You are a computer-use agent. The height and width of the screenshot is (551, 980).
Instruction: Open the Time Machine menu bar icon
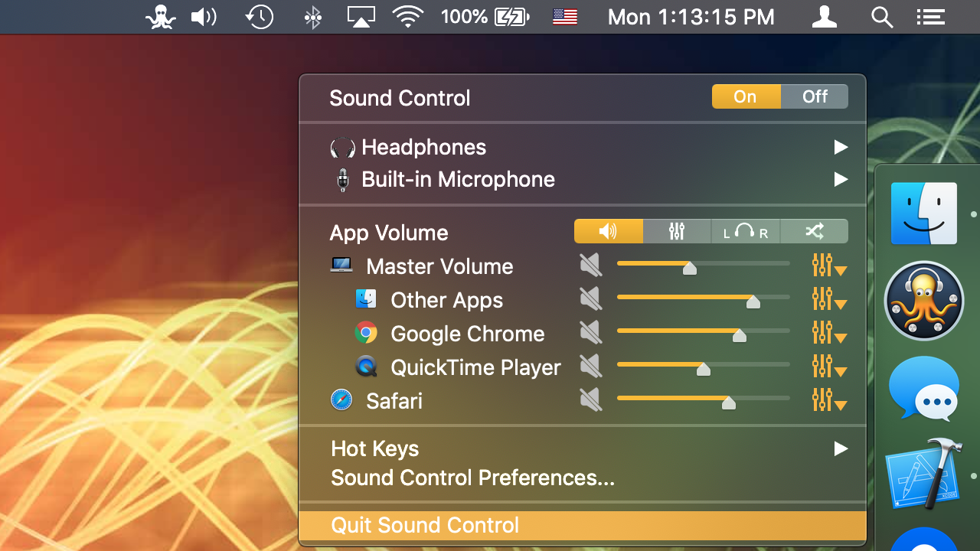pyautogui.click(x=260, y=16)
